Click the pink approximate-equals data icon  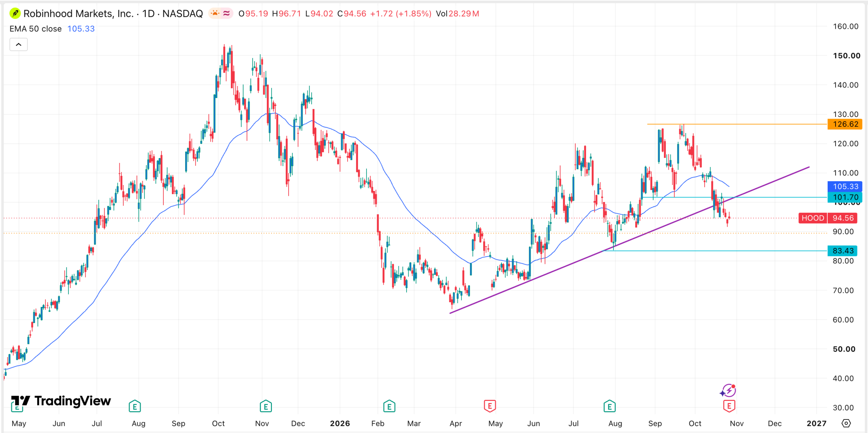coord(226,14)
